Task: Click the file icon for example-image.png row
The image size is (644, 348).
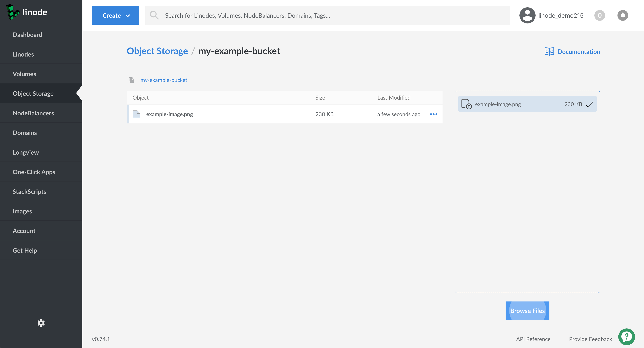Action: 136,114
